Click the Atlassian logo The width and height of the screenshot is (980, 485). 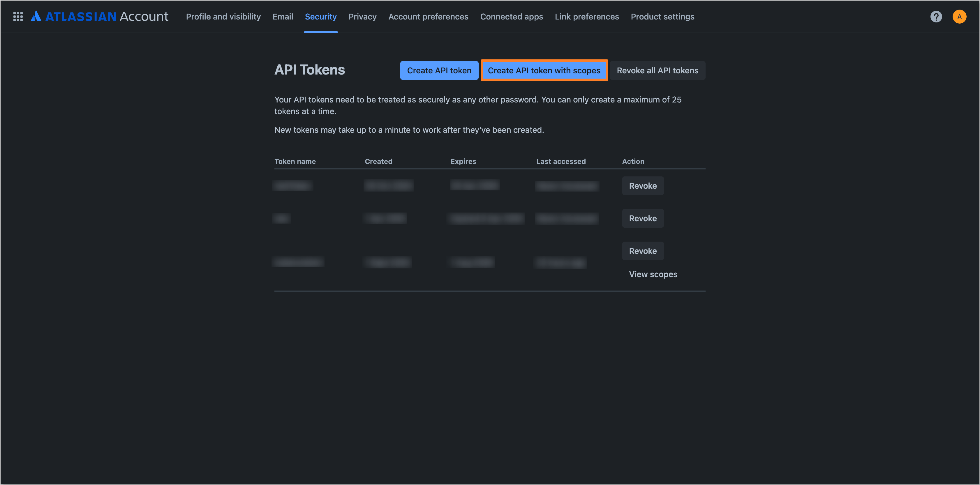click(x=36, y=16)
